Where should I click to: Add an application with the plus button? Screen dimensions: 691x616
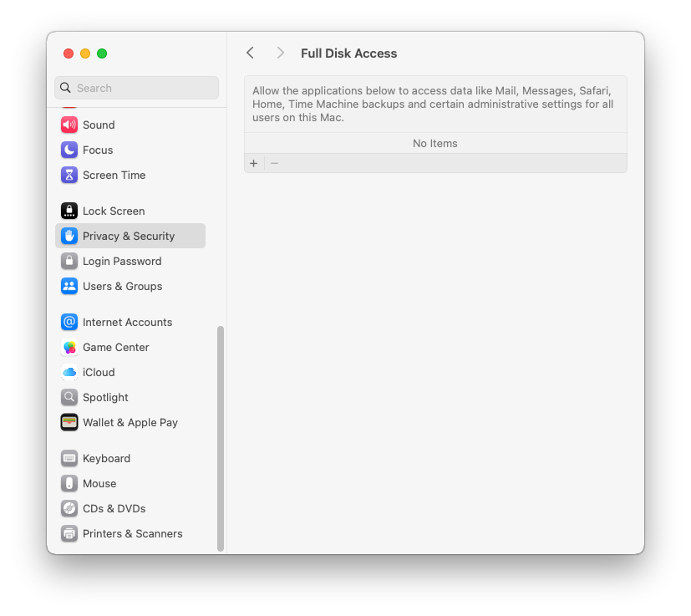click(254, 164)
